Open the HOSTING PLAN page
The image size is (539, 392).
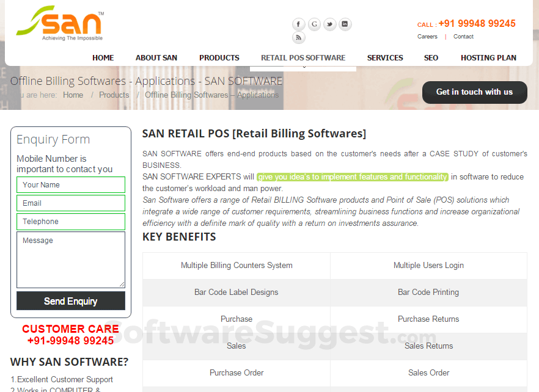pyautogui.click(x=488, y=57)
